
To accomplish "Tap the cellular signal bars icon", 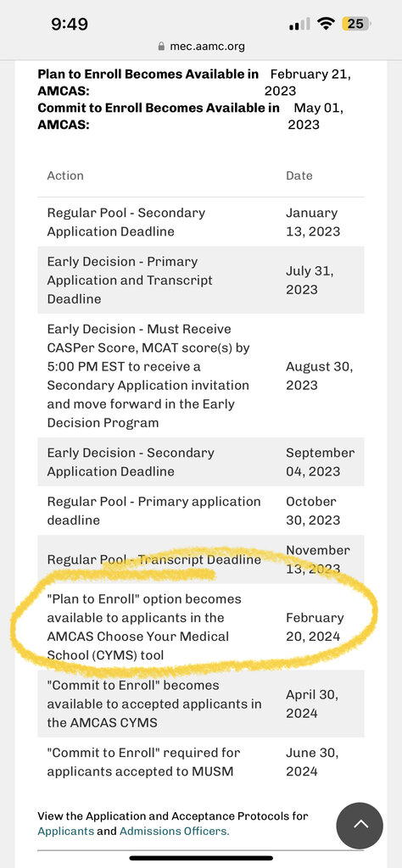I will click(x=299, y=25).
